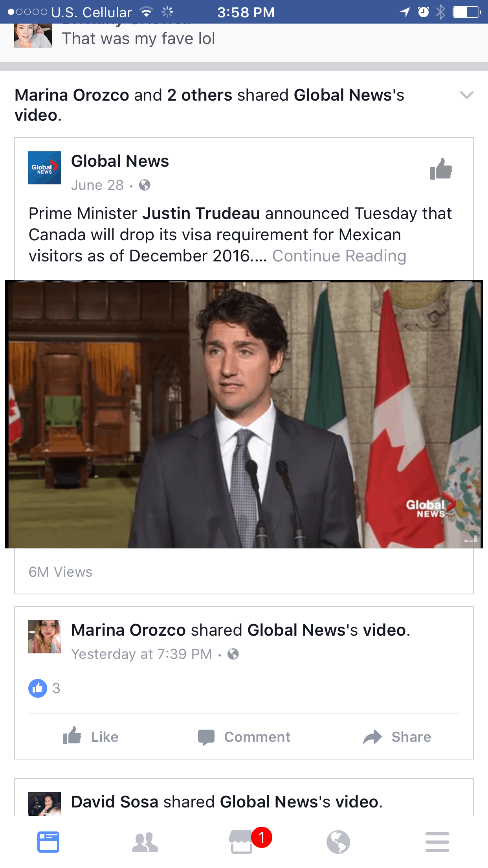This screenshot has height=868, width=488.
Task: Open the commenter's avatar beside 'fave lol' comment
Action: pos(33,35)
